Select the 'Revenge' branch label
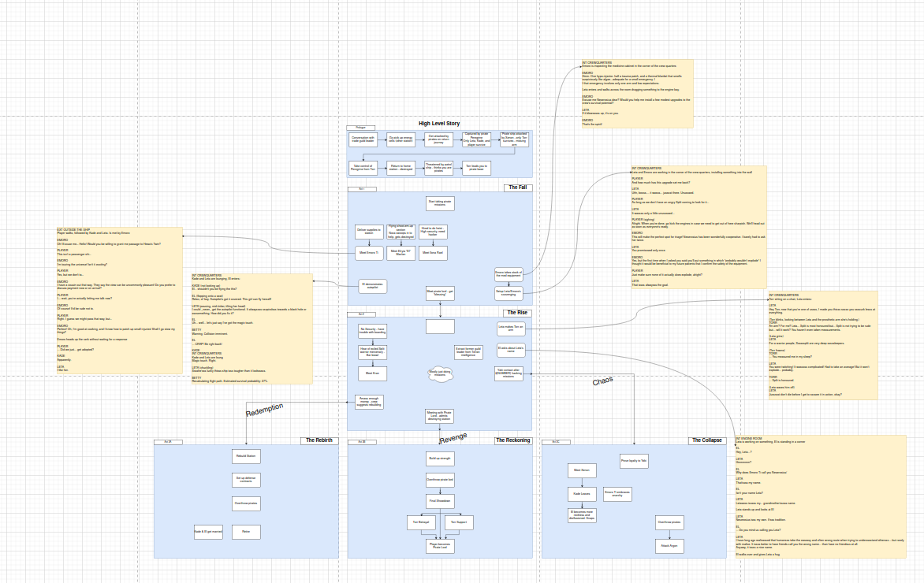 pyautogui.click(x=453, y=438)
